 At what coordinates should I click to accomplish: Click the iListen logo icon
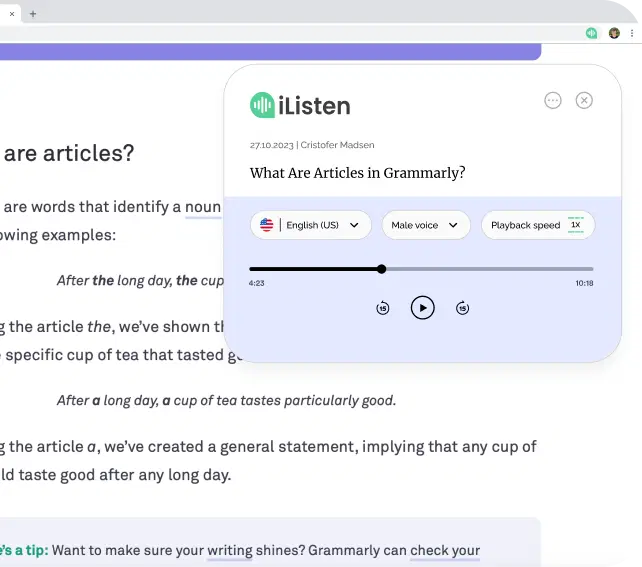tap(262, 105)
